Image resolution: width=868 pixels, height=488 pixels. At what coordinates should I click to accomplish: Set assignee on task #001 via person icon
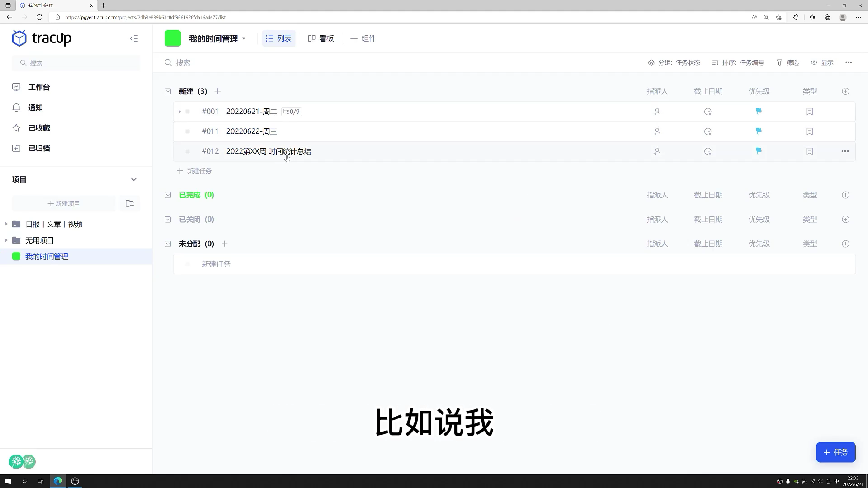pos(657,111)
